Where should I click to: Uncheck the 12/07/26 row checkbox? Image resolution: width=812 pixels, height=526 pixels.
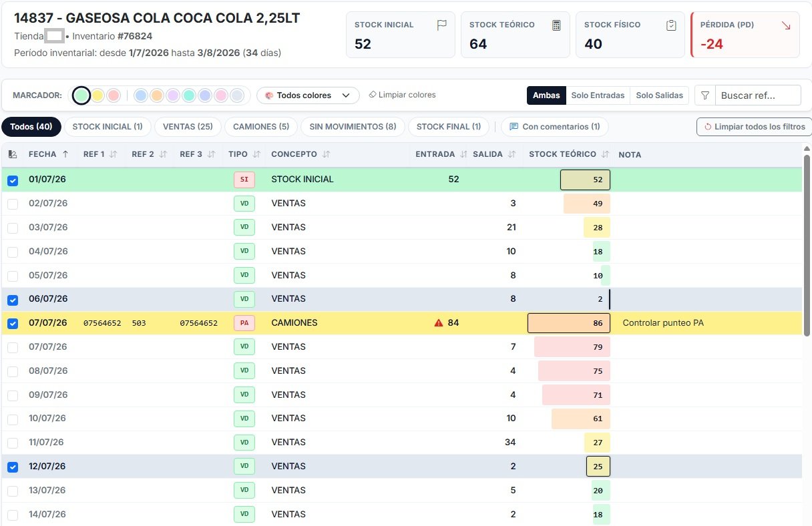pos(13,467)
